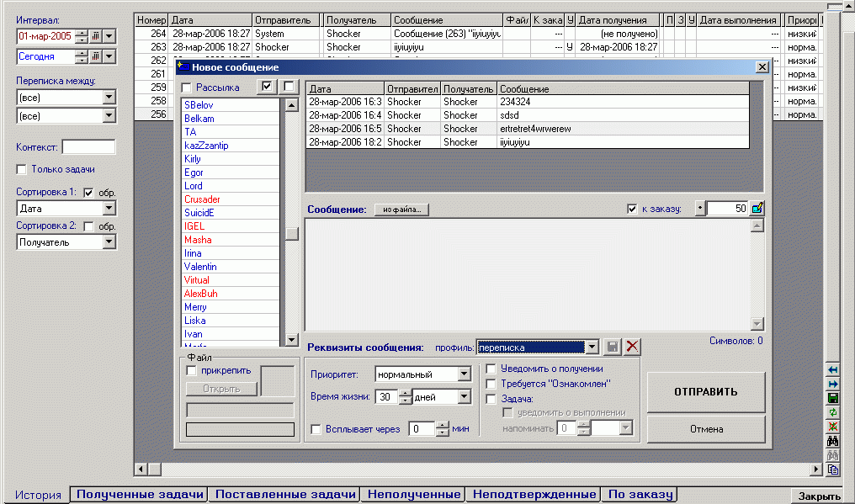Click the crossed-out refresh arrows icon
This screenshot has width=855, height=504.
tap(832, 427)
